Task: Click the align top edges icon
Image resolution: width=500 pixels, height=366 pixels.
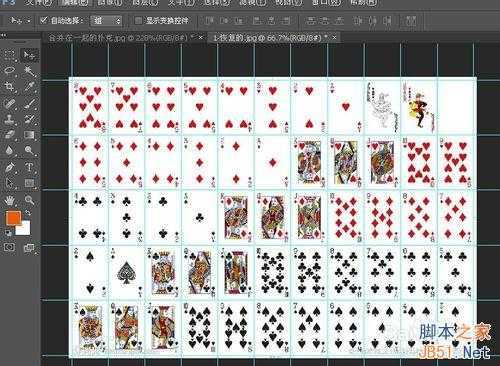Action: (x=210, y=21)
